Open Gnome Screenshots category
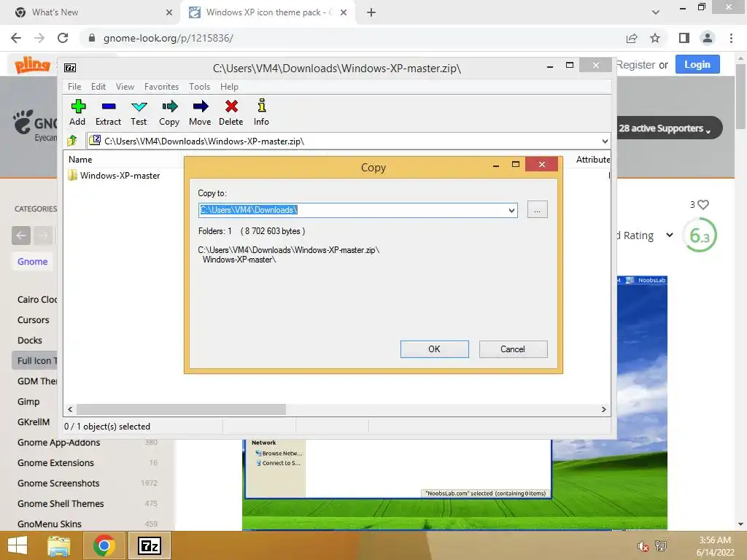Viewport: 747px width, 560px height. click(x=58, y=483)
